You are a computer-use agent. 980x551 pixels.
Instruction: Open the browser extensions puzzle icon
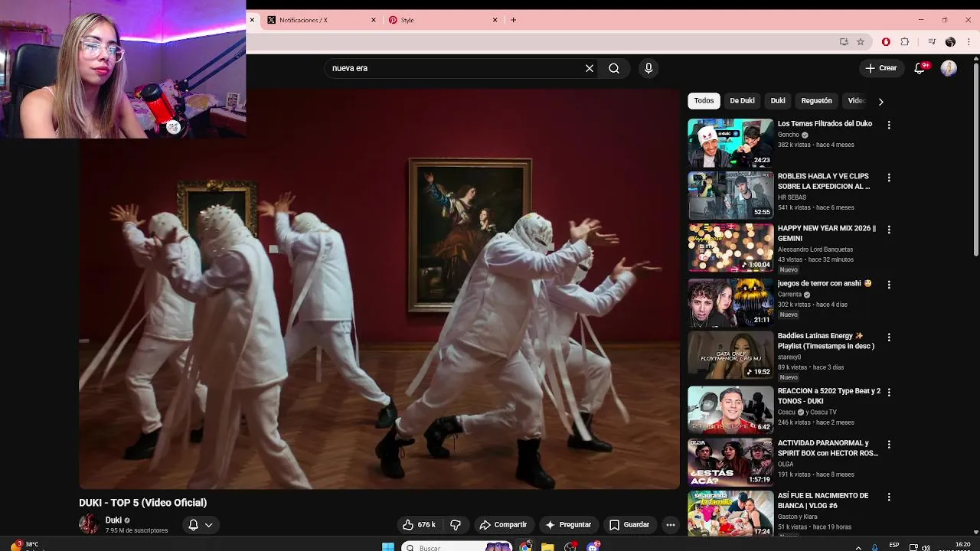click(x=905, y=41)
